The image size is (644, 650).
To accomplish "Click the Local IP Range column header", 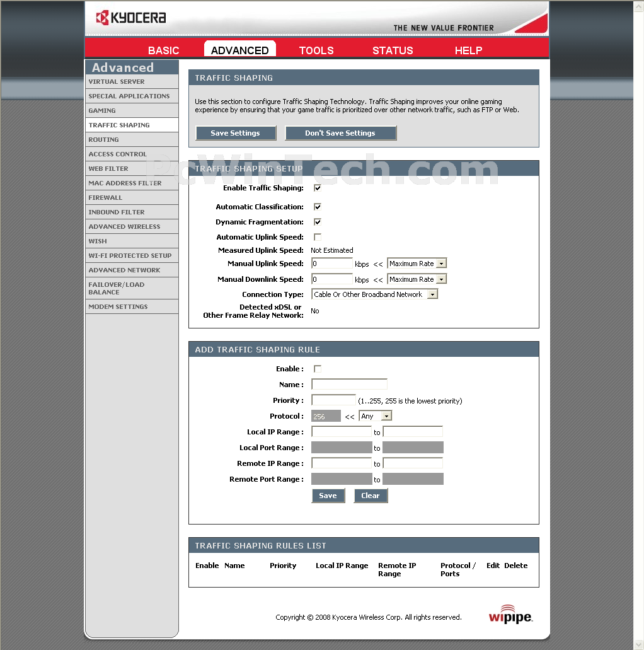I will 342,566.
